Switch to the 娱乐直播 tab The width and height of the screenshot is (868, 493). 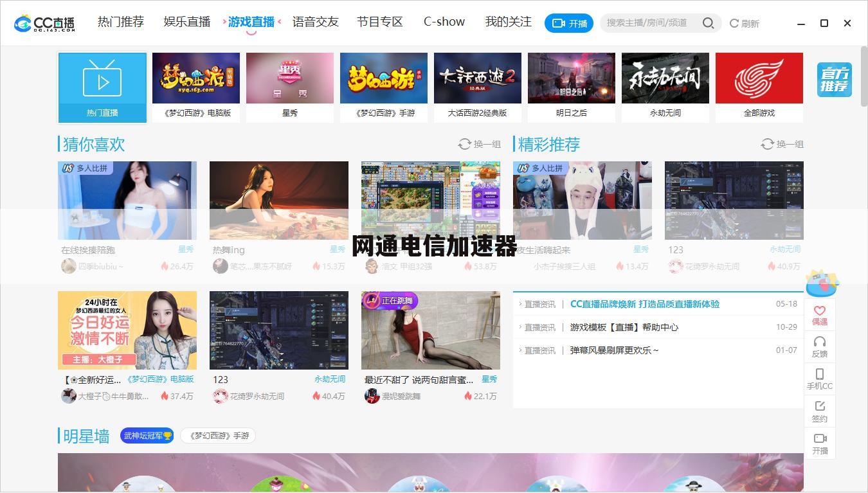[187, 22]
